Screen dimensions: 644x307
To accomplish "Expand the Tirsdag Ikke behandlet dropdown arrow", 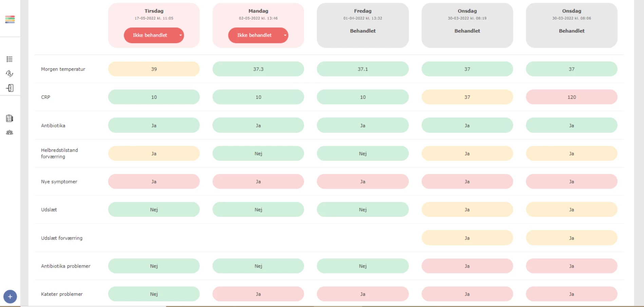I will click(x=181, y=35).
